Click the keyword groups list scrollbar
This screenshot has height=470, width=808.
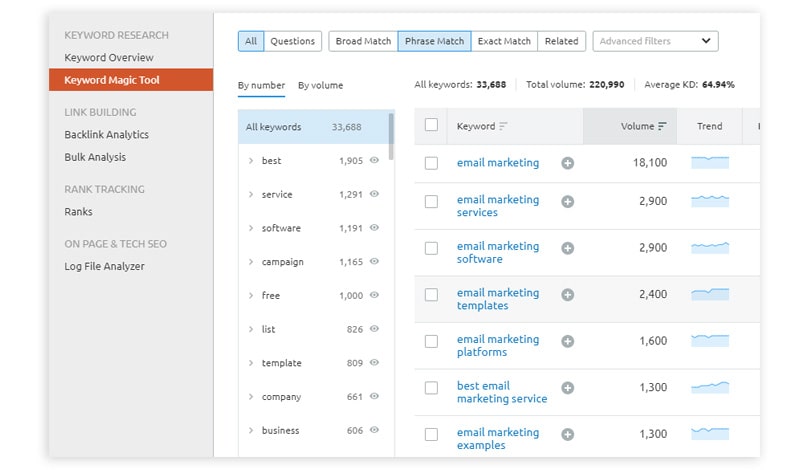[391, 137]
